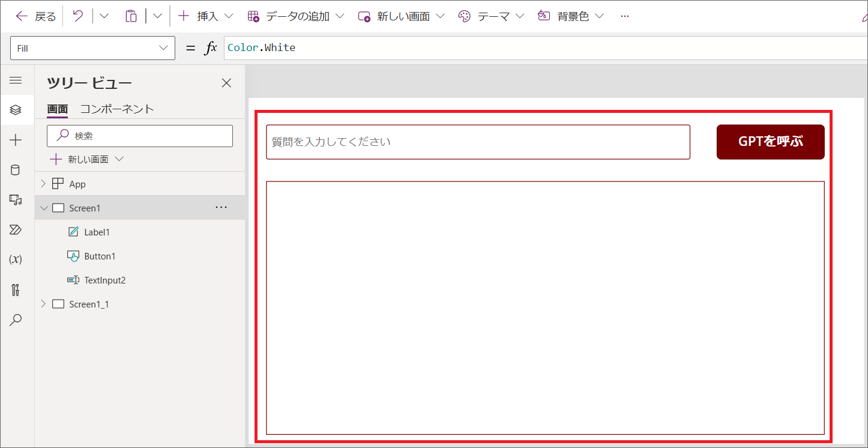
Task: Select the Power Automate icon
Action: pos(17,229)
